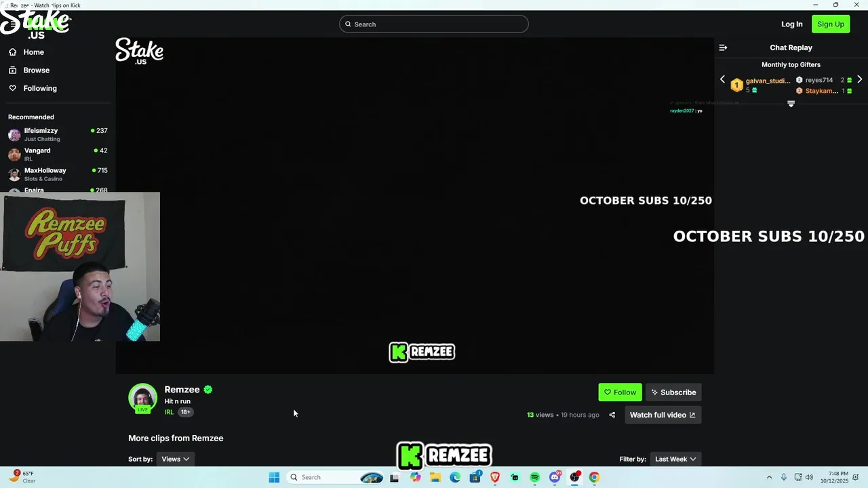
Task: Open the network tray icon
Action: click(798, 477)
